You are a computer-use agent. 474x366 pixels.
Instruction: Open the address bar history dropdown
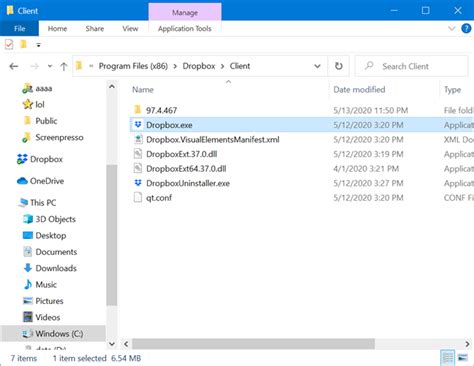pyautogui.click(x=317, y=66)
